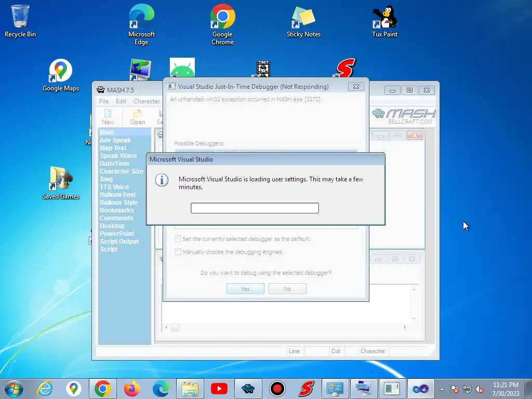The width and height of the screenshot is (532, 399).
Task: Open the Google Chrome desktop shortcut
Action: pyautogui.click(x=222, y=24)
